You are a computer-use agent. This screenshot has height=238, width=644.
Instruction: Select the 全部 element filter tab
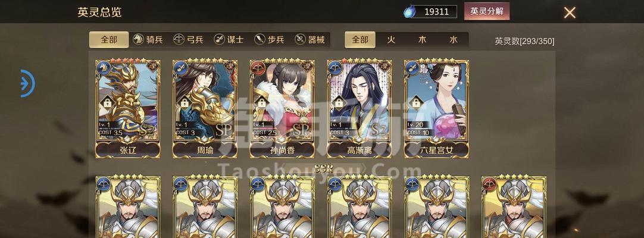coord(359,40)
